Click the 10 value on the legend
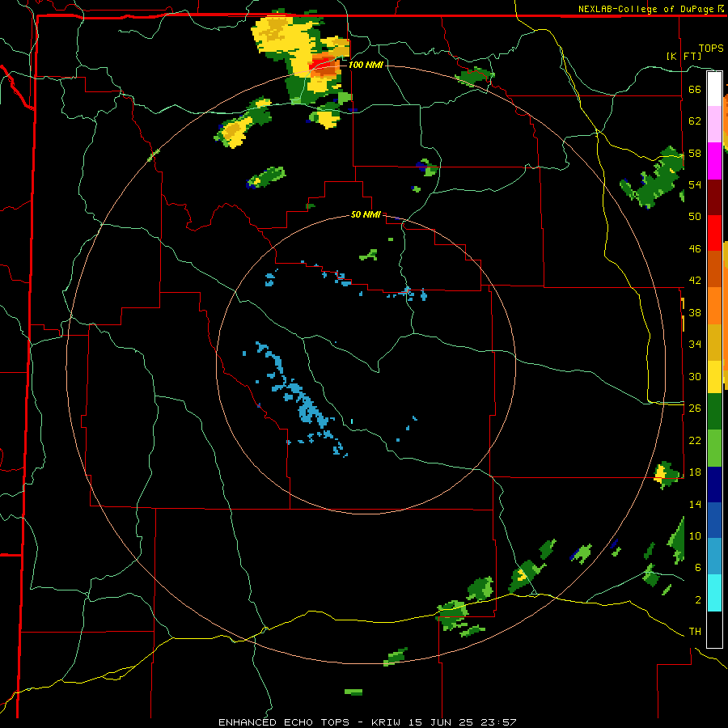This screenshot has height=728, width=728. click(695, 535)
